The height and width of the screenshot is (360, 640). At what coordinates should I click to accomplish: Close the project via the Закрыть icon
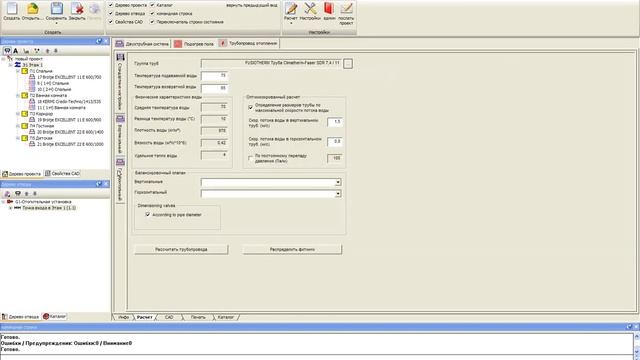coord(77,11)
